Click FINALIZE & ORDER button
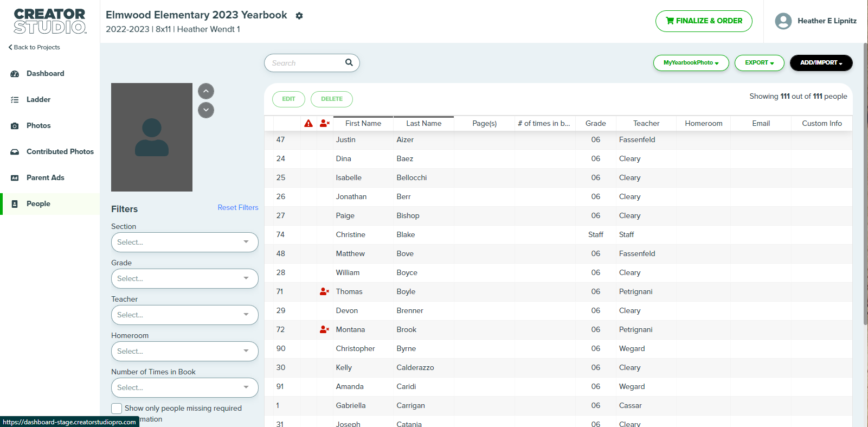This screenshot has height=427, width=868. coord(704,21)
